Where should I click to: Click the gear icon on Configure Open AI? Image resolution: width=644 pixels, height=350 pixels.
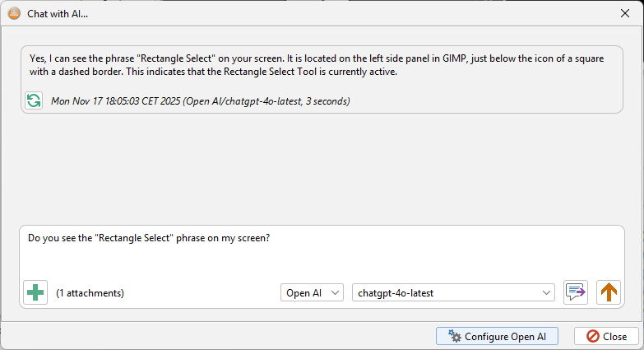click(x=454, y=336)
